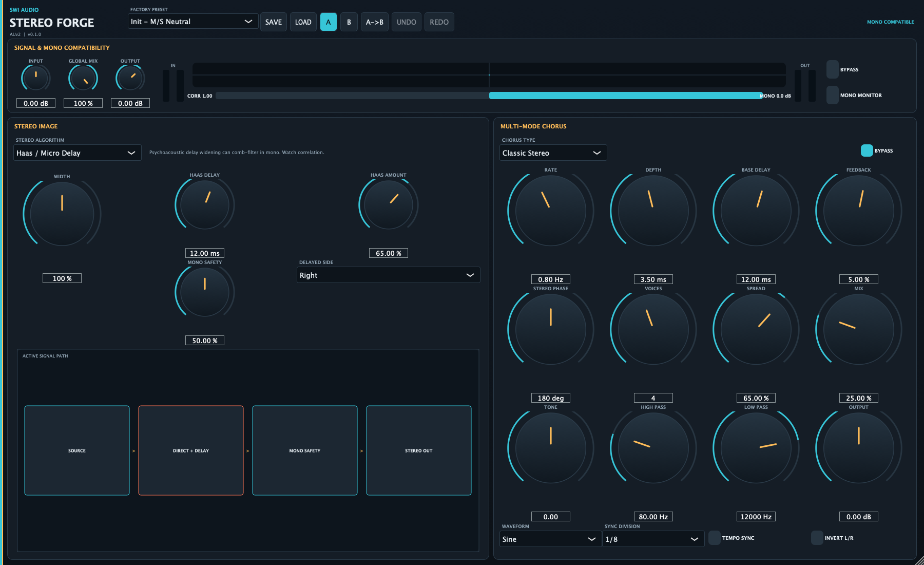The image size is (924, 565).
Task: Click the Redo button
Action: coord(439,22)
